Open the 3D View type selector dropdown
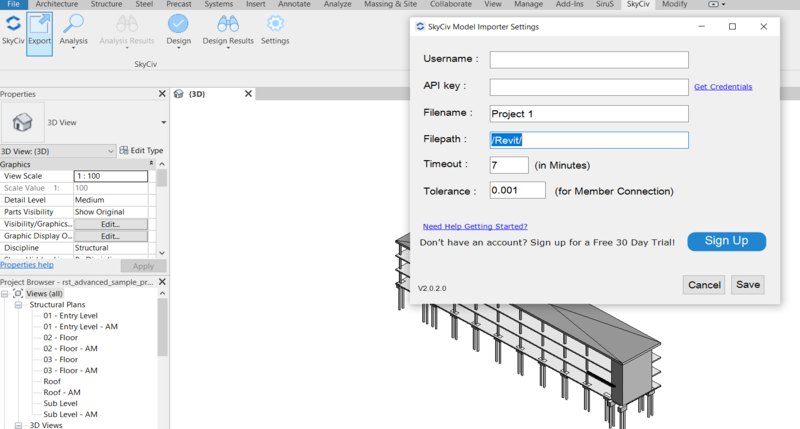Image resolution: width=800 pixels, height=429 pixels. [x=163, y=122]
